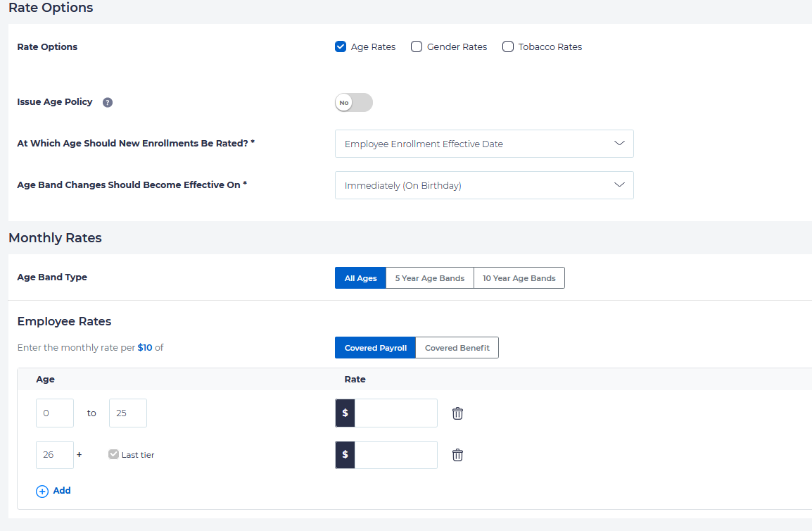The image size is (812, 531).
Task: Switch to Covered Benefit rate basis
Action: coord(457,348)
